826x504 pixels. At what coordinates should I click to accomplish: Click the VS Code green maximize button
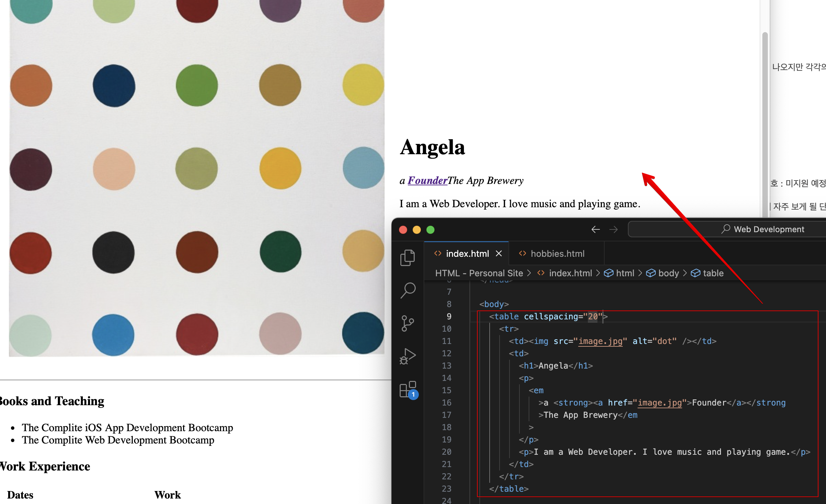pyautogui.click(x=430, y=230)
